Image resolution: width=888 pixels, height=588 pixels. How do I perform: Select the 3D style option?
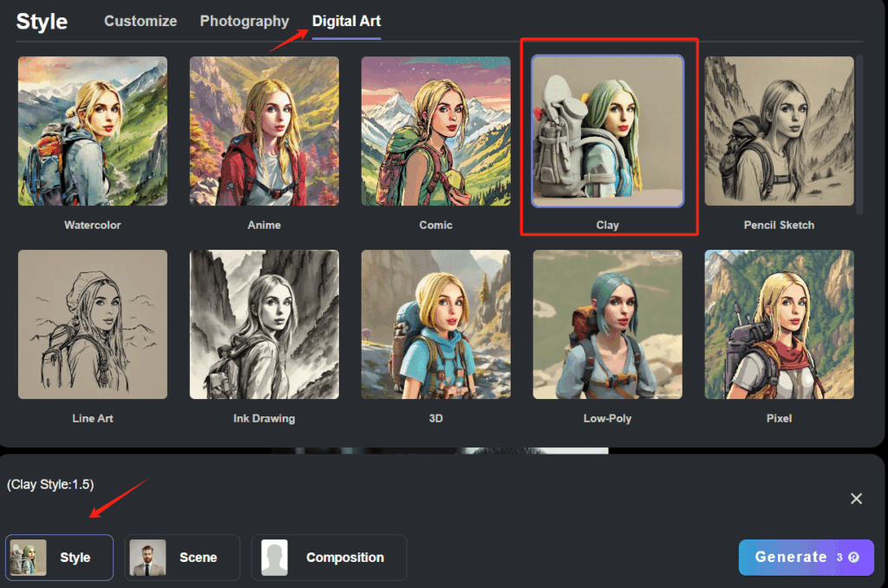[436, 324]
